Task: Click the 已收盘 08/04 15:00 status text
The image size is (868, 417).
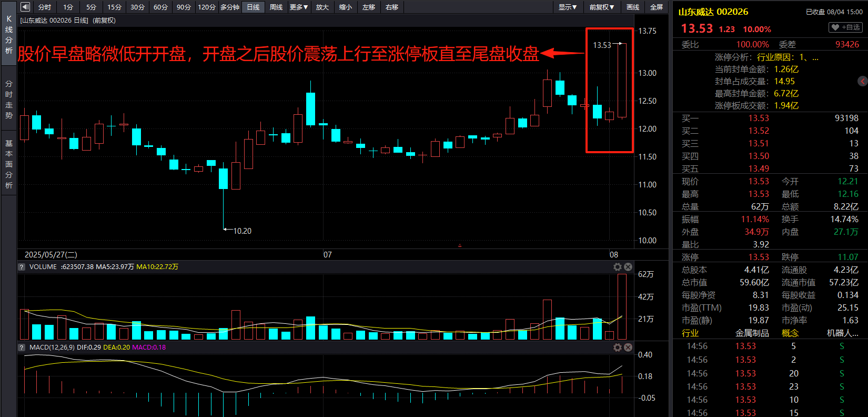Action: [x=834, y=12]
